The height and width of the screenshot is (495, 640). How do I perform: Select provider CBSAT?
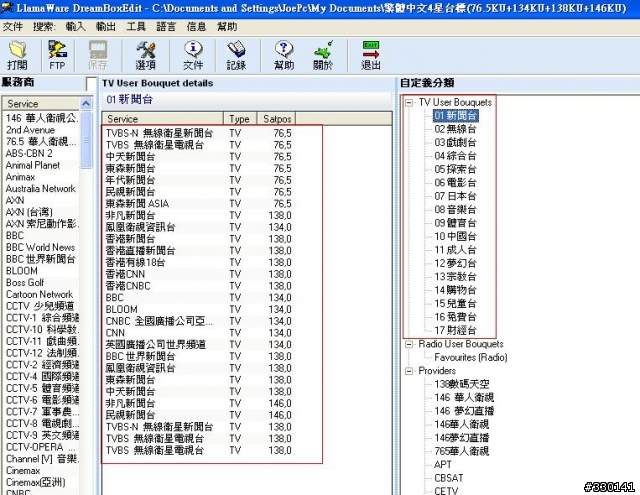(449, 478)
